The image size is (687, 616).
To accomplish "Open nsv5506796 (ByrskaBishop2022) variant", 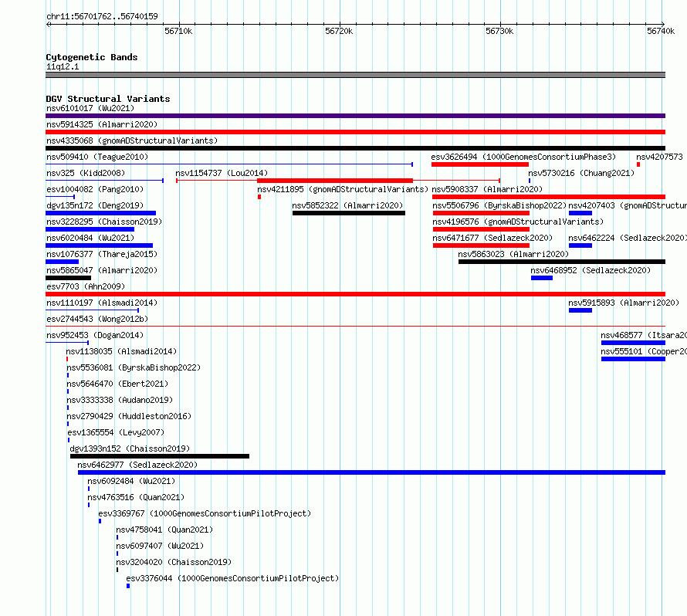I will click(x=499, y=205).
